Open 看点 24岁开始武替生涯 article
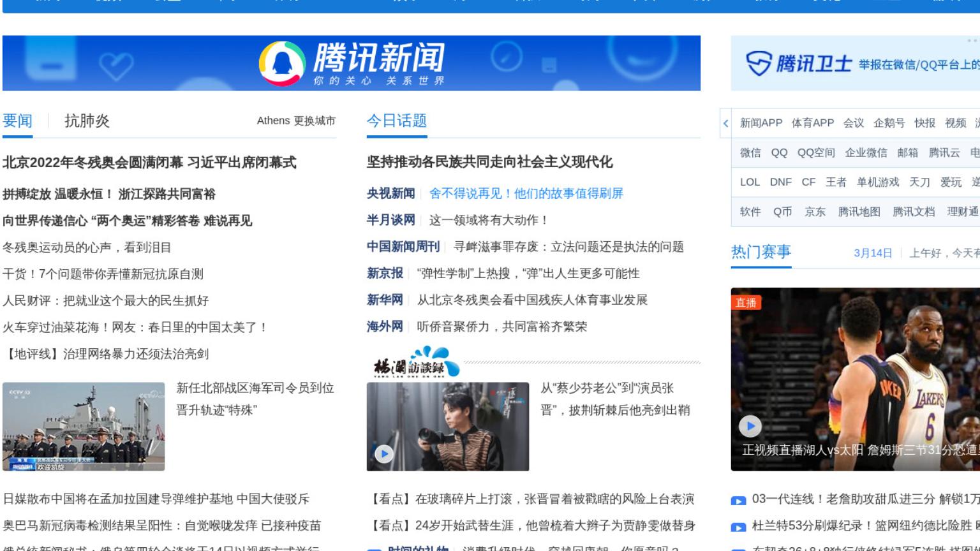Image resolution: width=980 pixels, height=551 pixels. (531, 525)
